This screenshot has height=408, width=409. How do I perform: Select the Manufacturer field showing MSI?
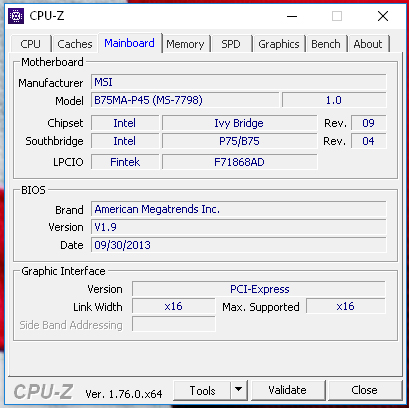tap(239, 82)
